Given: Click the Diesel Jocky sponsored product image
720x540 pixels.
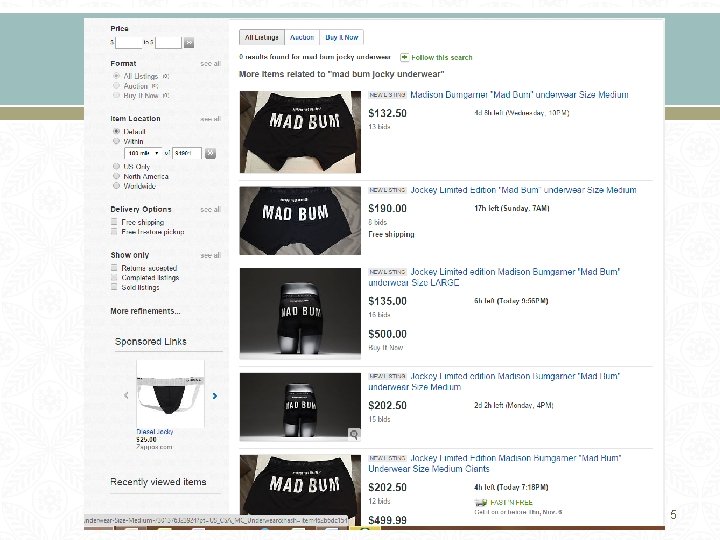Looking at the screenshot, I should point(170,394).
